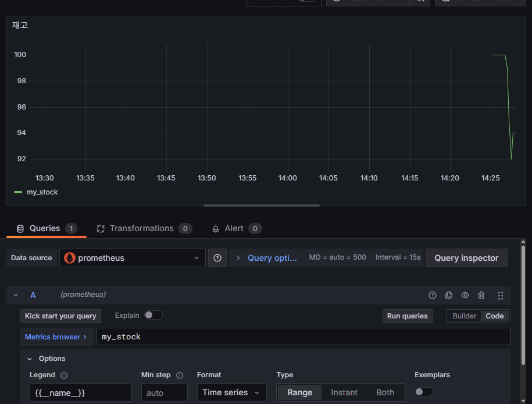The height and width of the screenshot is (404, 532).
Task: Click the 14:00 time axis label
Action: (287, 178)
